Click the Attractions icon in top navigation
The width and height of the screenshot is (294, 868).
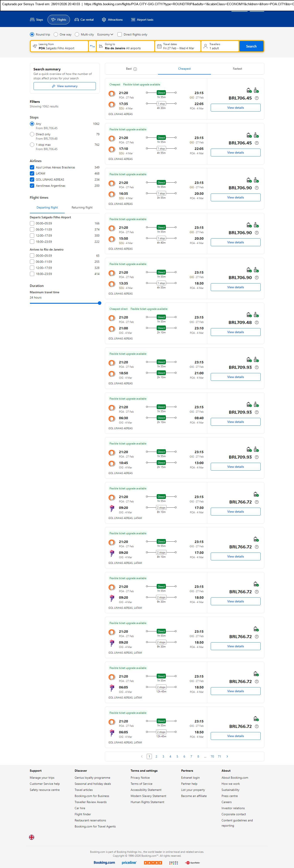(x=104, y=20)
